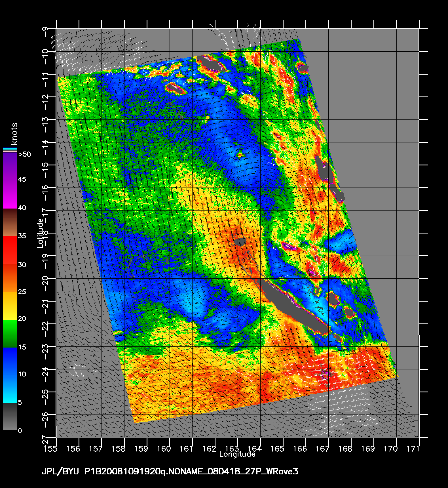Click the '5' colorbar label
This screenshot has height=488, width=448.
[x=20, y=403]
